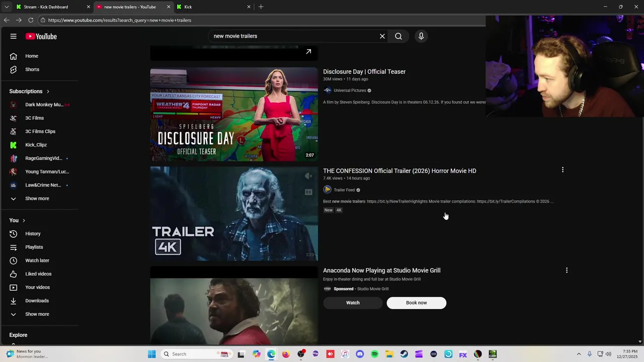The width and height of the screenshot is (644, 362).
Task: Close the new movie trailers YouTube tab
Action: pos(169,7)
